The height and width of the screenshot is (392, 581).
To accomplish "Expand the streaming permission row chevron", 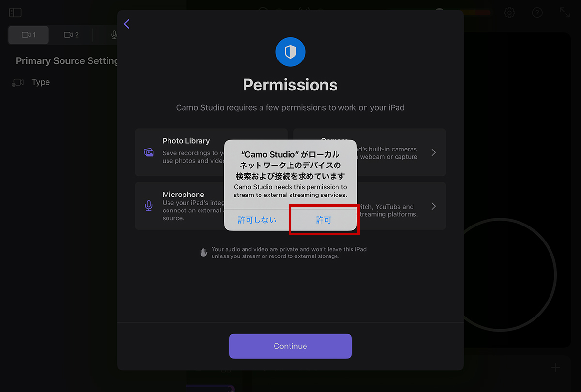I will click(x=434, y=206).
